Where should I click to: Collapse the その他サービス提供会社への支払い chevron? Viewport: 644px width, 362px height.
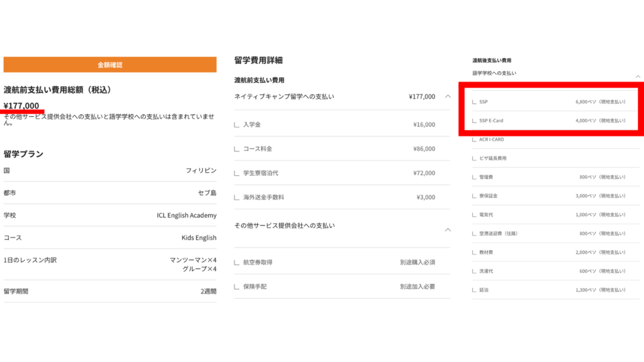(448, 229)
